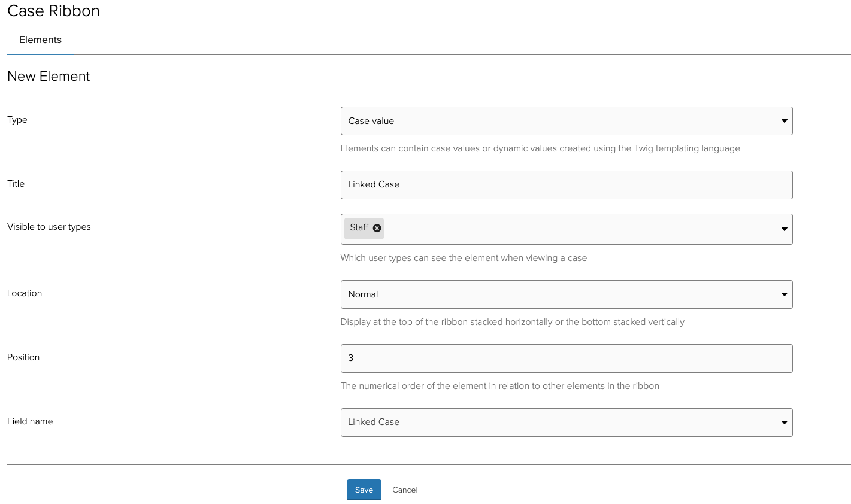Click the Position field label

click(x=23, y=357)
